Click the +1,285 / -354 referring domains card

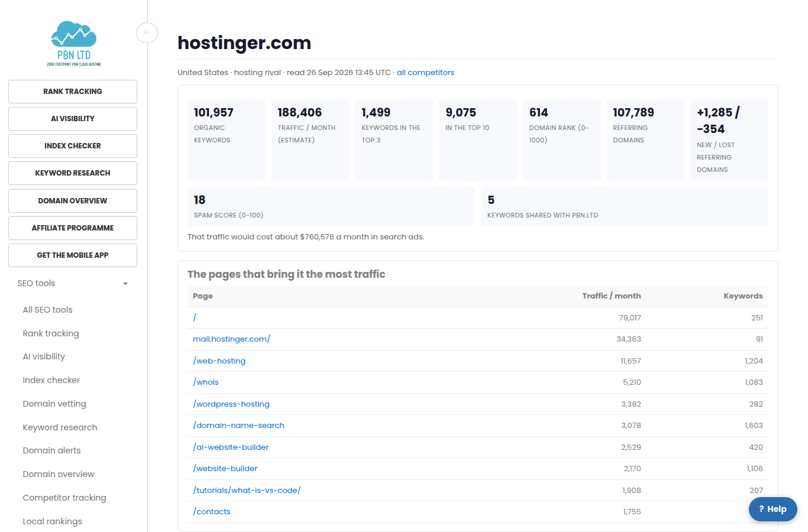(x=729, y=140)
